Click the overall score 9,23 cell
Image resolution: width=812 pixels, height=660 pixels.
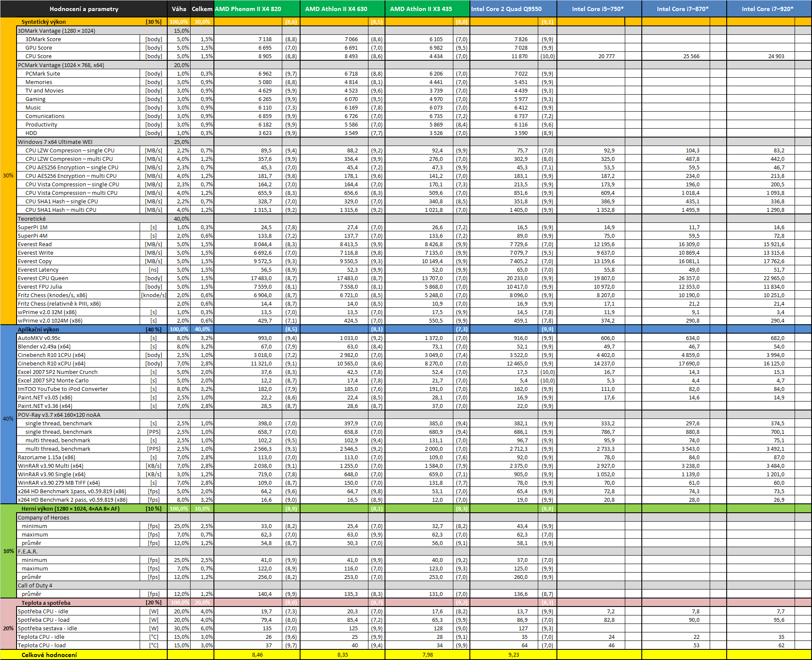click(514, 654)
